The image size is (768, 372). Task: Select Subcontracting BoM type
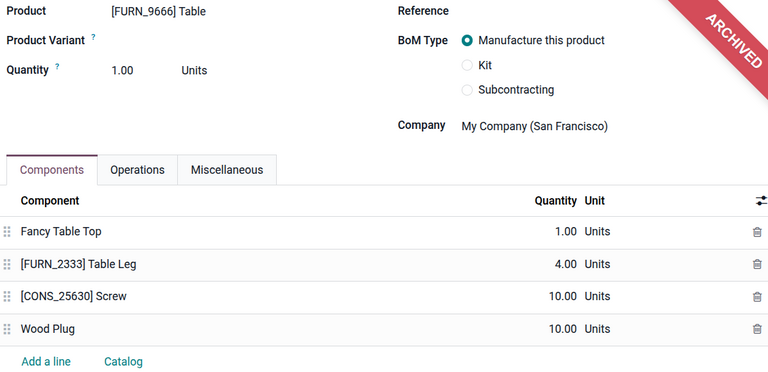pos(467,90)
